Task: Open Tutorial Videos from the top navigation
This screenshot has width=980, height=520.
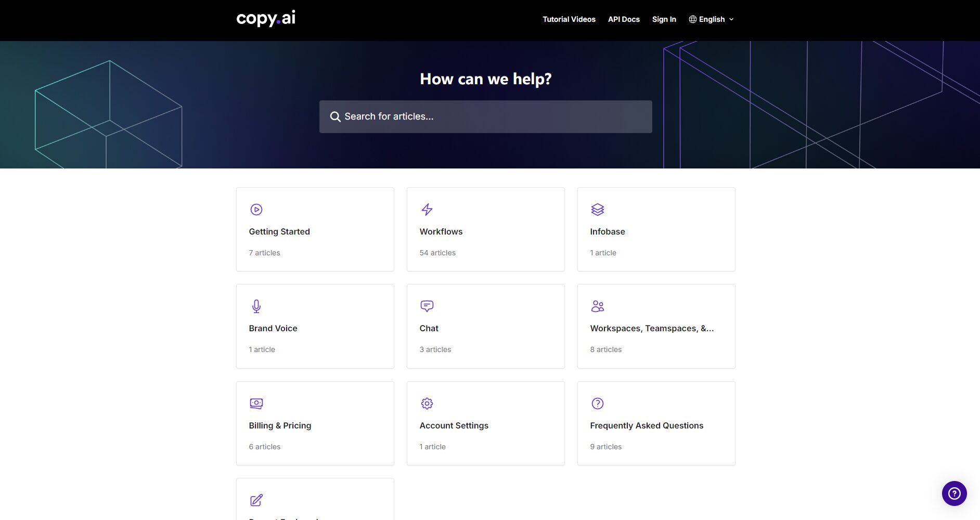Action: (569, 19)
